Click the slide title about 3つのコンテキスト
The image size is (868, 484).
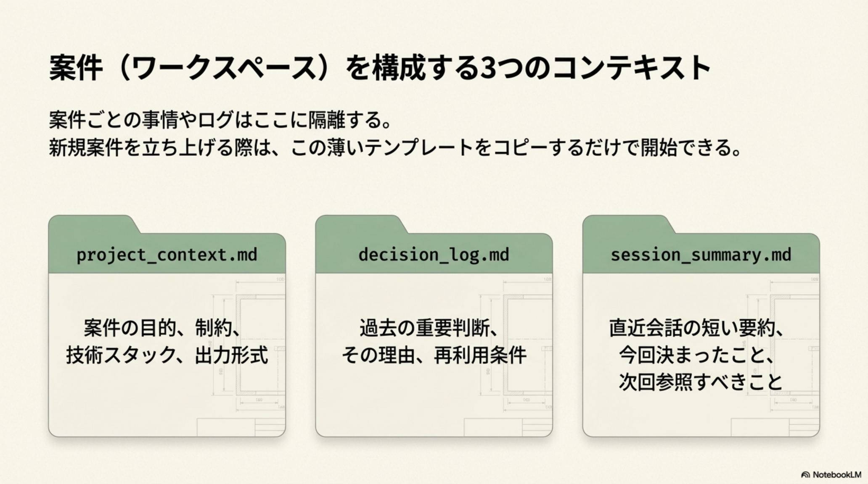380,67
